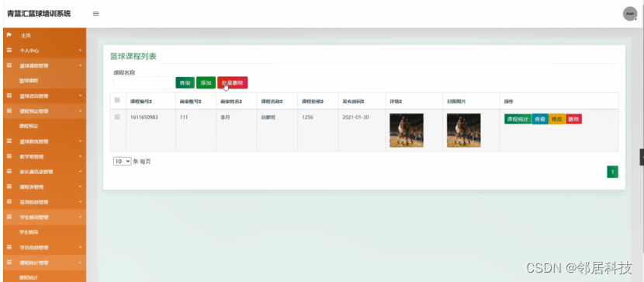This screenshot has height=282, width=644.
Task: Select price cell 1256
Action: click(307, 117)
